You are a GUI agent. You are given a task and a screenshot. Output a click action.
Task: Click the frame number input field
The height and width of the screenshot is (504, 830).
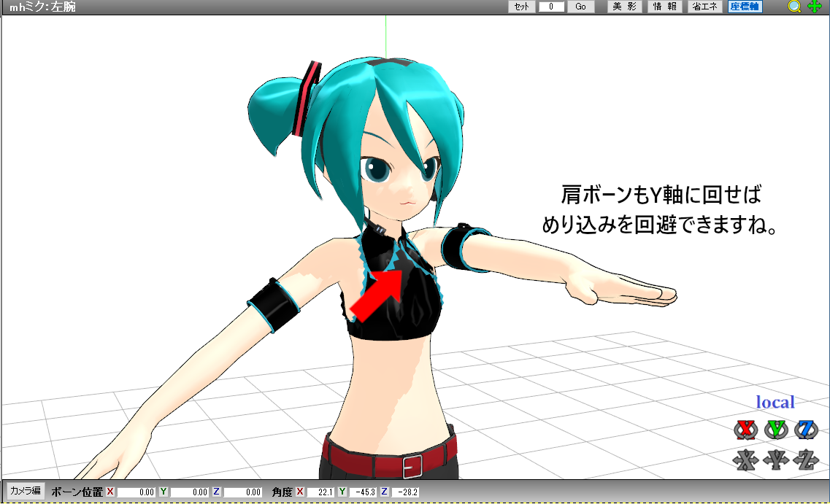pos(551,7)
